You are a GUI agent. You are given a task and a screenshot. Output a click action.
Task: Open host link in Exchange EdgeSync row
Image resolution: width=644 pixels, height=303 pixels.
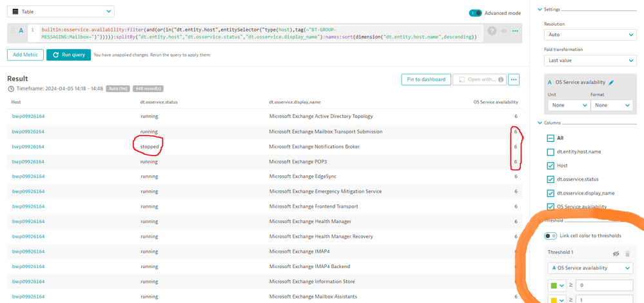tap(28, 177)
